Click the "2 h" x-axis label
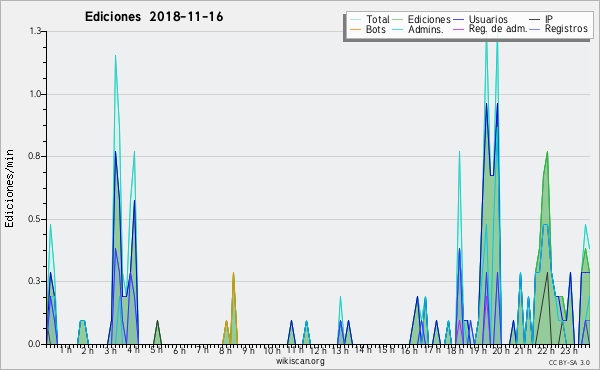The image size is (600, 370). [88, 351]
